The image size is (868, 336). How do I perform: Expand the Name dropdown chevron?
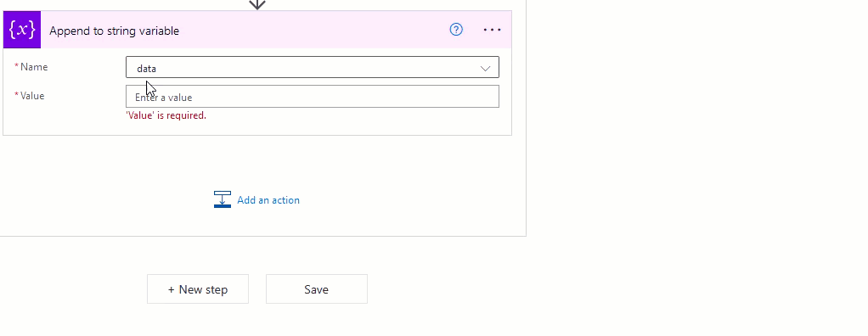486,69
